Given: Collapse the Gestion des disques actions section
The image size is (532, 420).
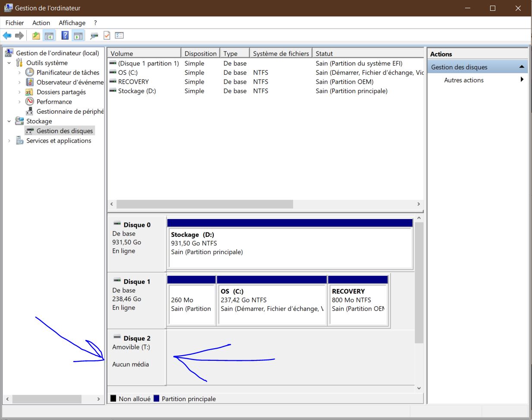Looking at the screenshot, I should pos(521,67).
